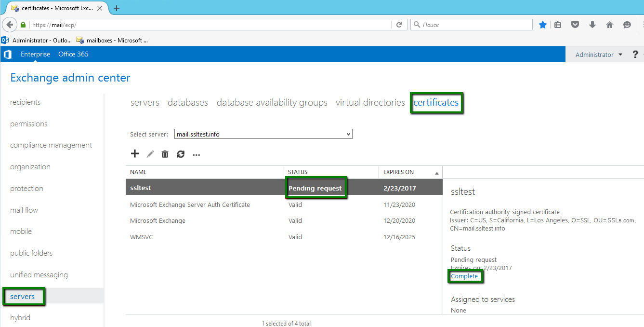The width and height of the screenshot is (644, 327).
Task: Bookmark this page with the star icon
Action: 543,25
